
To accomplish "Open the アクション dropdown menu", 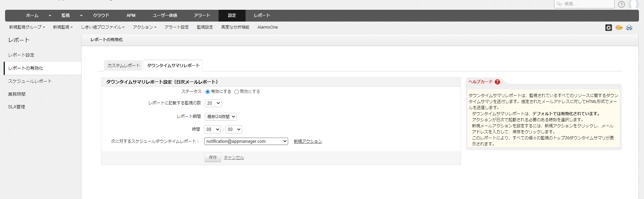I will [144, 27].
